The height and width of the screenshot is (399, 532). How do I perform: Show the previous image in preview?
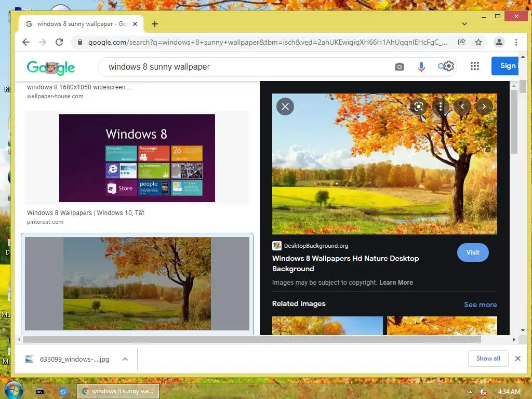point(462,107)
